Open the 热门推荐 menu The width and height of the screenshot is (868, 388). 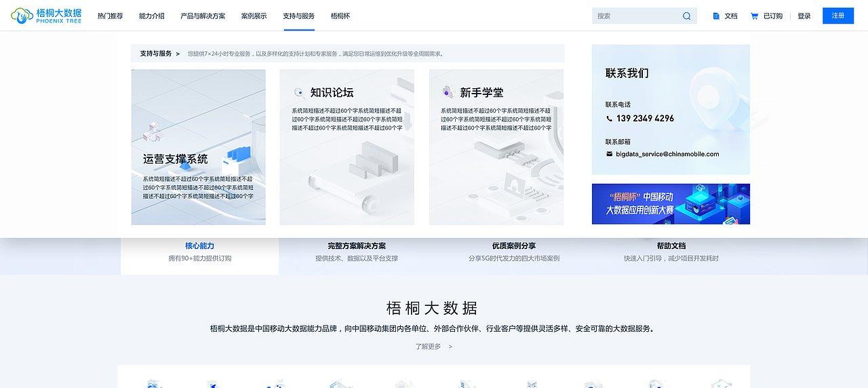(x=111, y=16)
